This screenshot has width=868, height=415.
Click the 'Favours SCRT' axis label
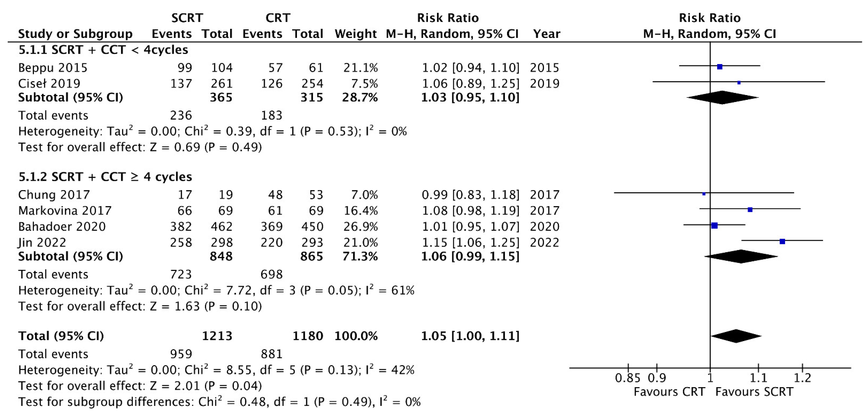coord(754,392)
